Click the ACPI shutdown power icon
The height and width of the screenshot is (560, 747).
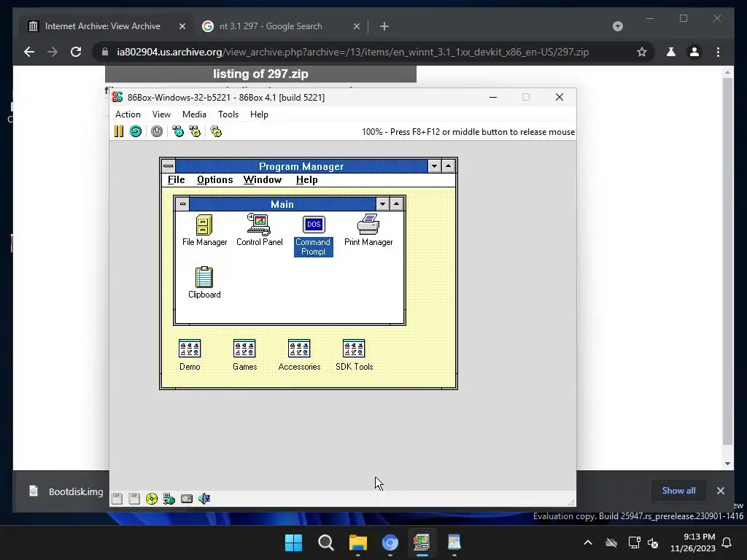point(157,131)
